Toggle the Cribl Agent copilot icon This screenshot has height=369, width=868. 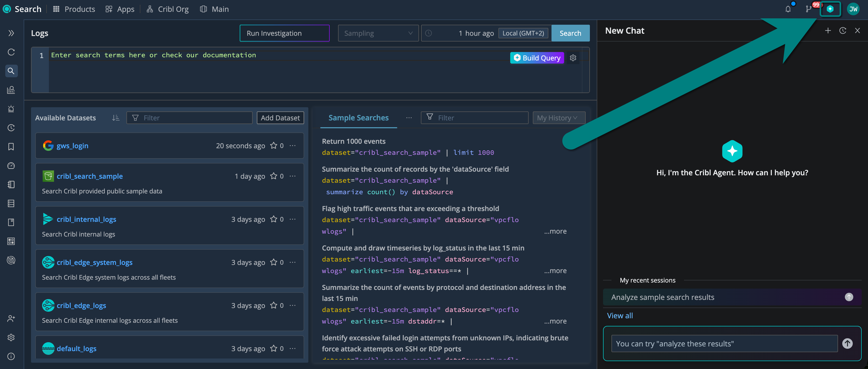click(x=830, y=9)
